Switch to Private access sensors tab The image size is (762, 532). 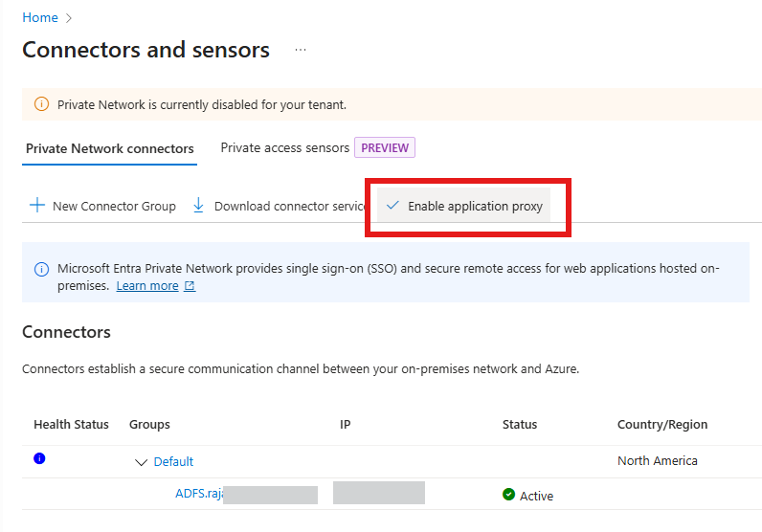(x=284, y=147)
